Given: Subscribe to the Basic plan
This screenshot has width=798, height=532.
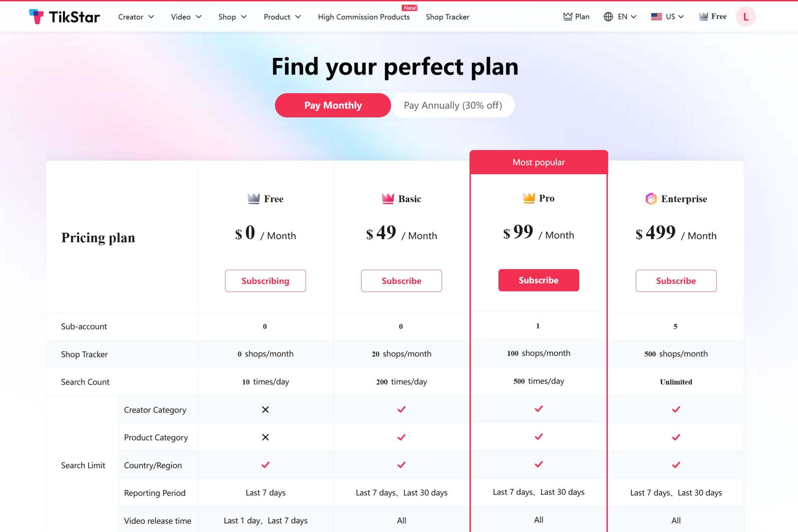Looking at the screenshot, I should [x=401, y=281].
